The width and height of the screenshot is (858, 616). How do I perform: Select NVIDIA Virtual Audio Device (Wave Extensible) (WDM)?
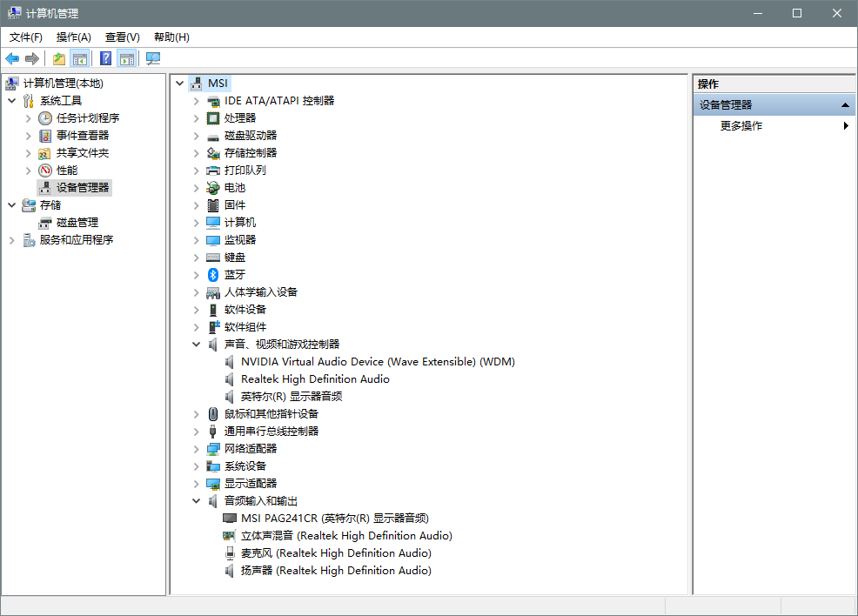378,362
